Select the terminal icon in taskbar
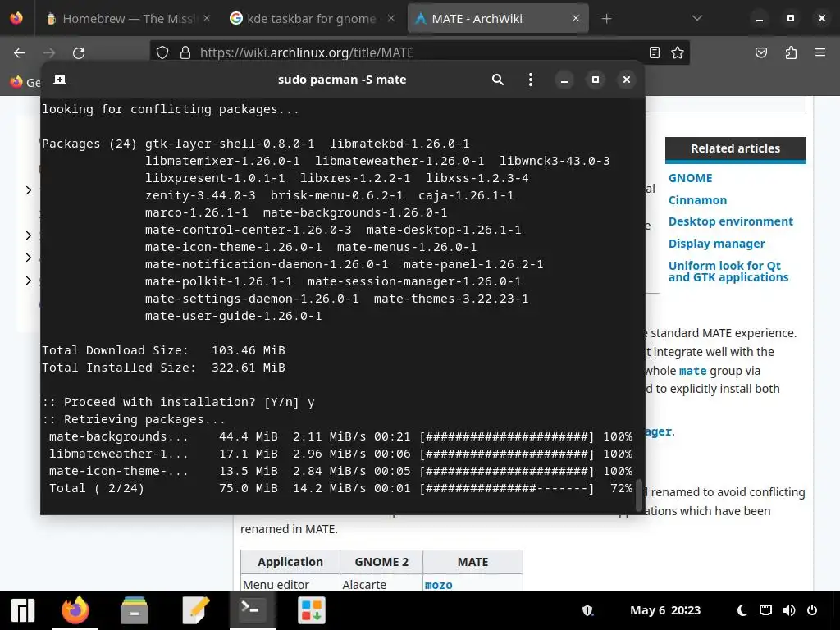Viewport: 840px width, 630px height. (253, 609)
